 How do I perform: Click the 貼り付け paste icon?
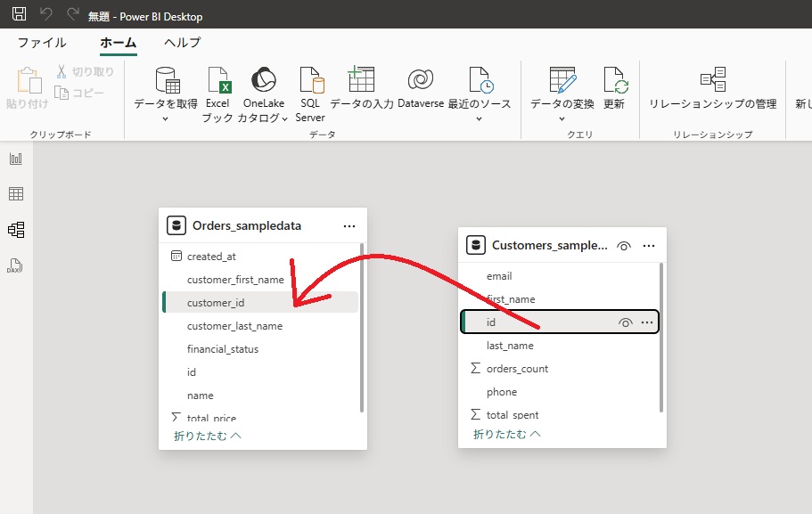pos(29,81)
